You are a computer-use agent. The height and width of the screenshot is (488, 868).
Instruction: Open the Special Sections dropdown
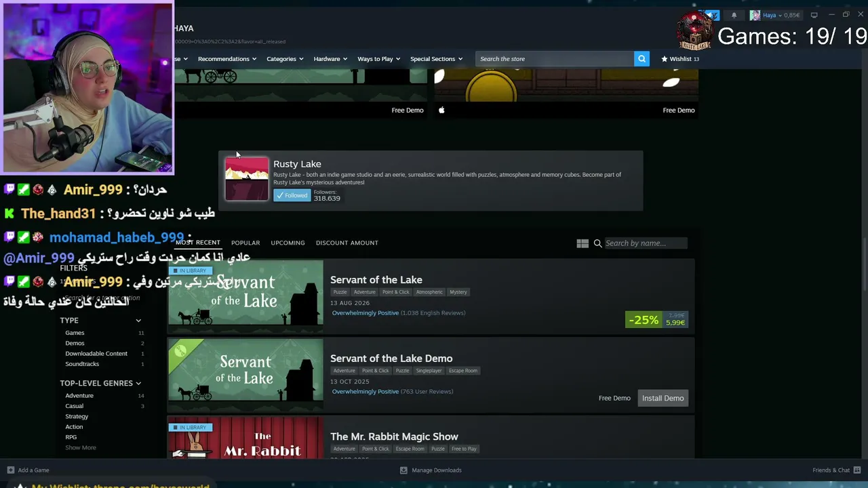click(x=436, y=59)
